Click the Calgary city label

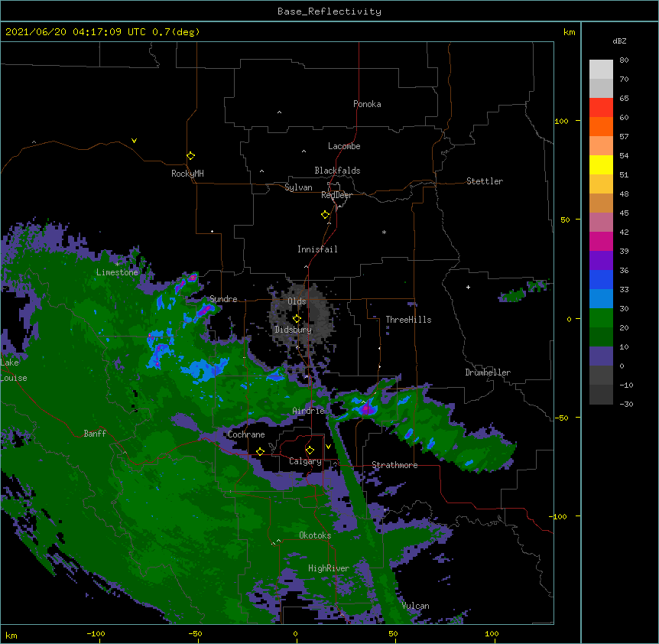306,461
